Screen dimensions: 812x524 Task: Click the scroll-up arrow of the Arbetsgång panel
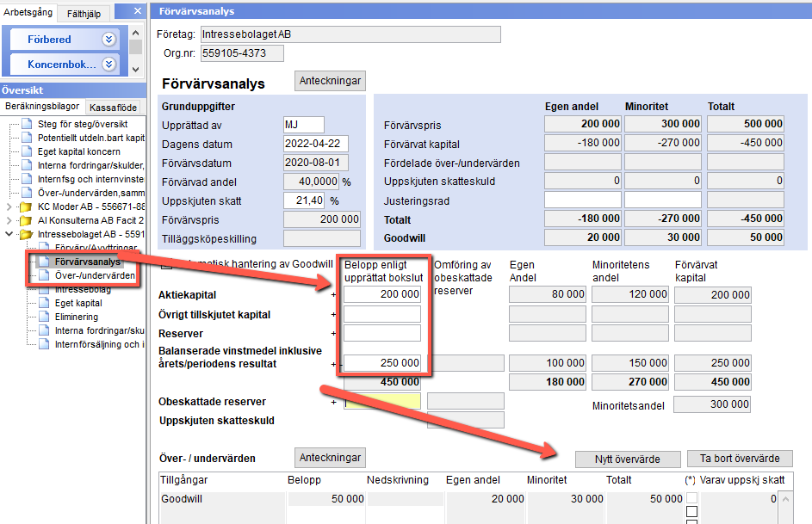click(136, 33)
